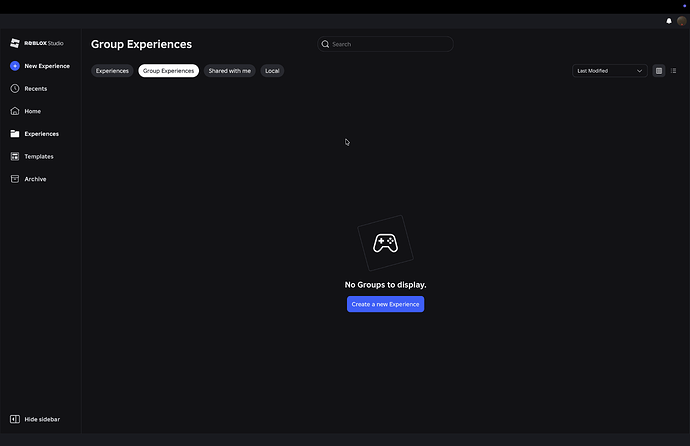Click the 'No Groups to display.' message
The image size is (690, 446).
[385, 285]
